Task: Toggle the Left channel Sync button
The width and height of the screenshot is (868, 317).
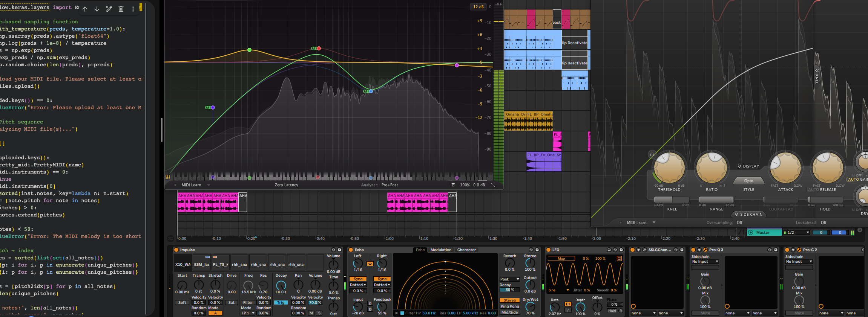Action: [x=358, y=279]
